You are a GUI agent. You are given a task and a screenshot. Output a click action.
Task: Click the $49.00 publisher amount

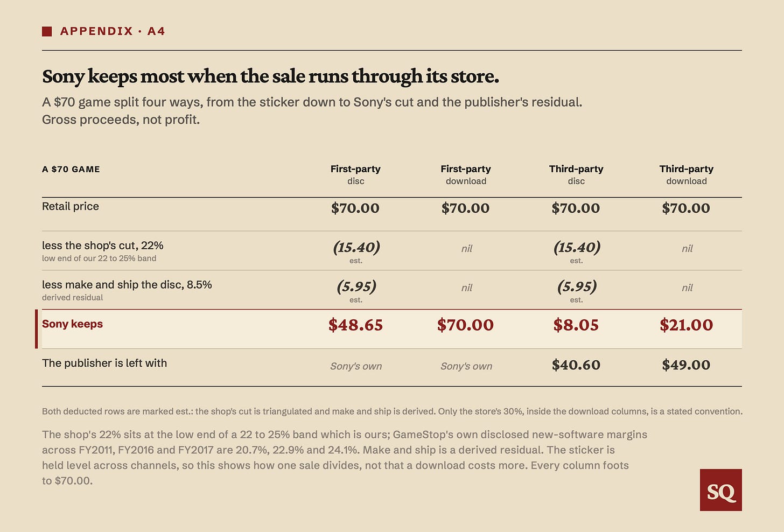(x=687, y=365)
